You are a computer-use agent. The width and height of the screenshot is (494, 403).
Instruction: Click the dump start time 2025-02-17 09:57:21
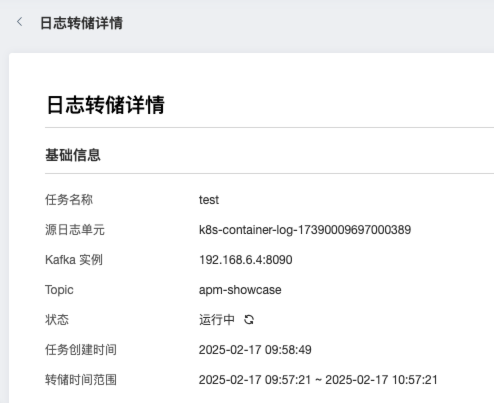click(x=255, y=380)
